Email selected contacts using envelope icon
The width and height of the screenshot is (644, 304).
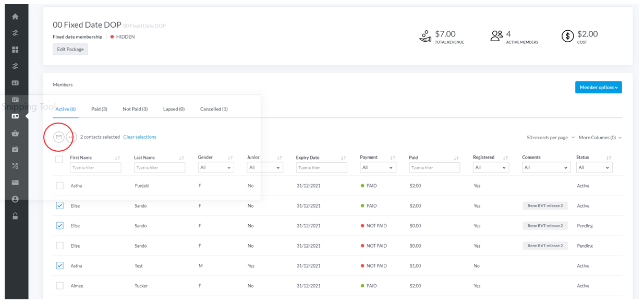(59, 137)
